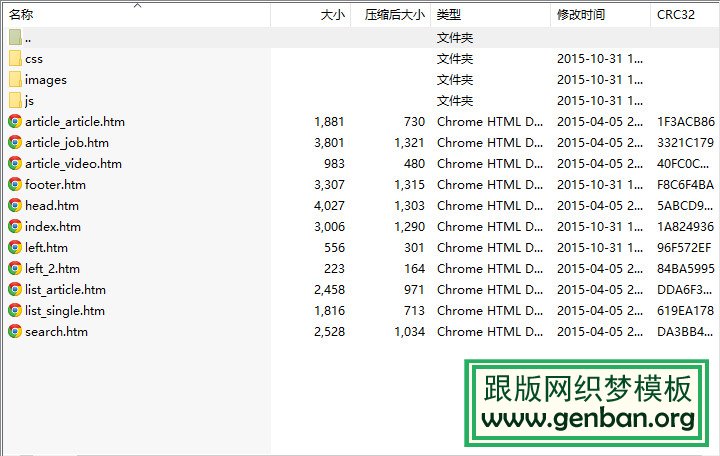Click the sort arrow above 名称 column
The image size is (720, 456).
pyautogui.click(x=137, y=6)
